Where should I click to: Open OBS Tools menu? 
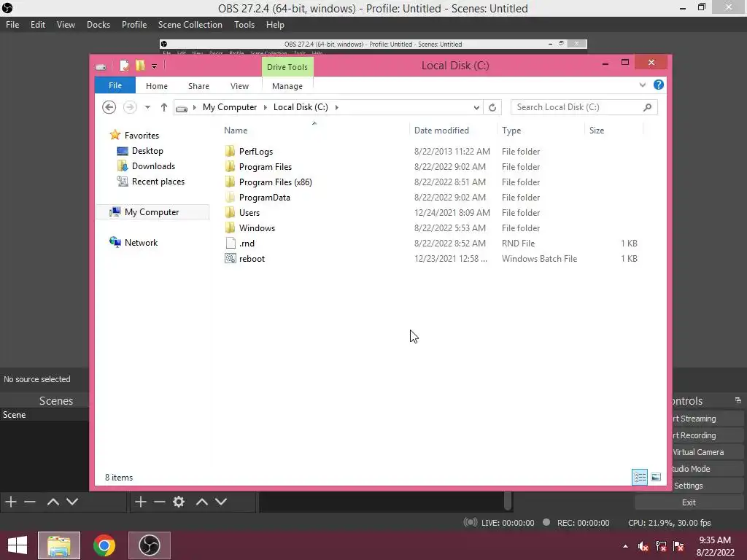(x=244, y=25)
